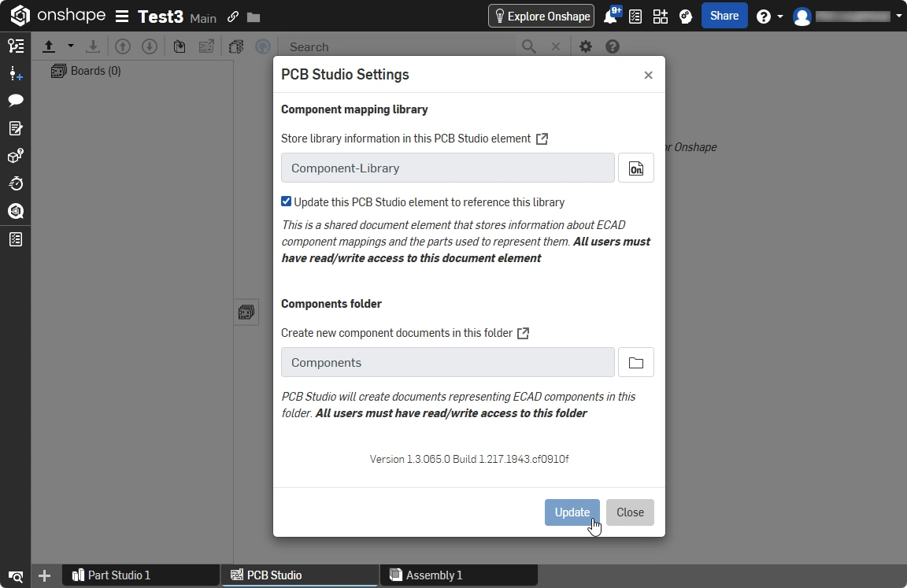Open the hamburger document menu
This screenshot has height=588, width=907.
click(121, 17)
